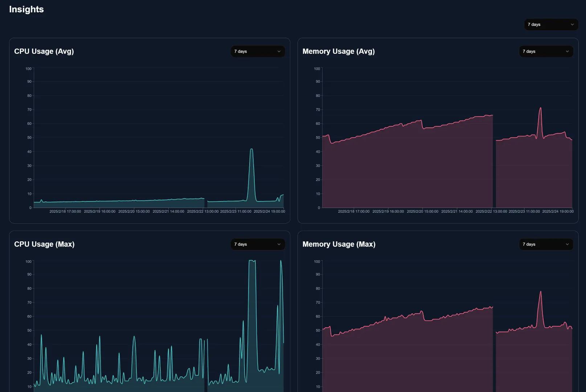Image resolution: width=586 pixels, height=392 pixels.
Task: Click the chevron in Memory Usage (Avg) dropdown
Action: coord(567,51)
